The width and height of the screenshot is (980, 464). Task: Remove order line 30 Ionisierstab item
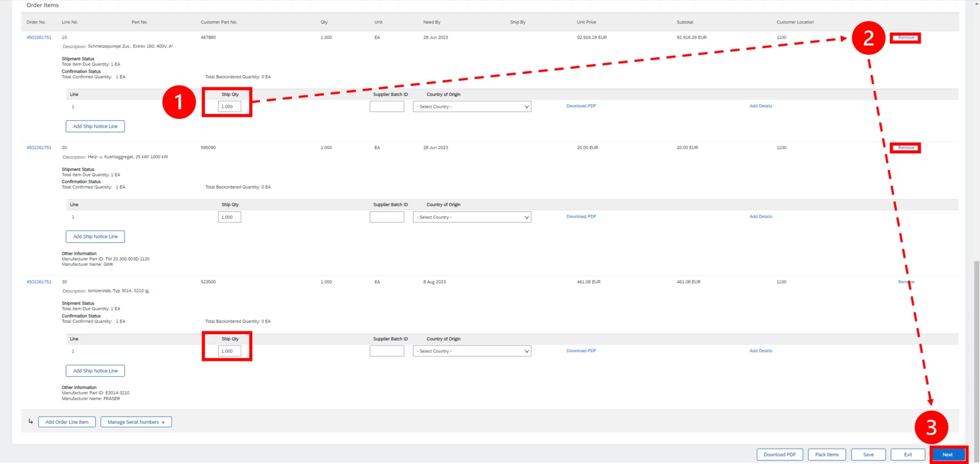point(906,282)
